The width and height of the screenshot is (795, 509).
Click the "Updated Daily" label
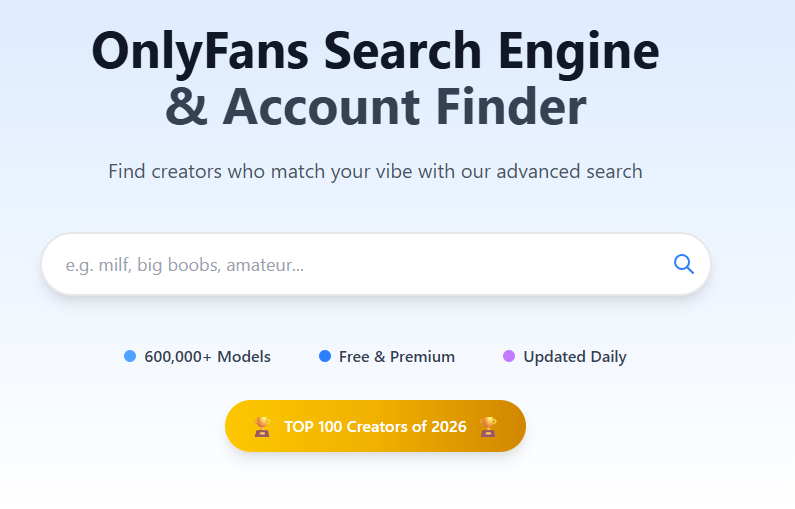(574, 357)
